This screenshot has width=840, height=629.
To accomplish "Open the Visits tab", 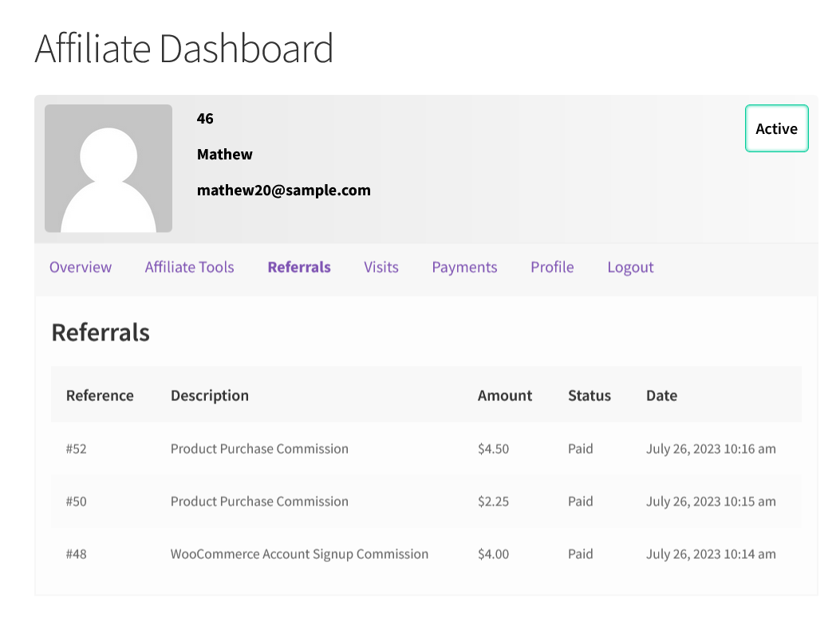I will 381,267.
